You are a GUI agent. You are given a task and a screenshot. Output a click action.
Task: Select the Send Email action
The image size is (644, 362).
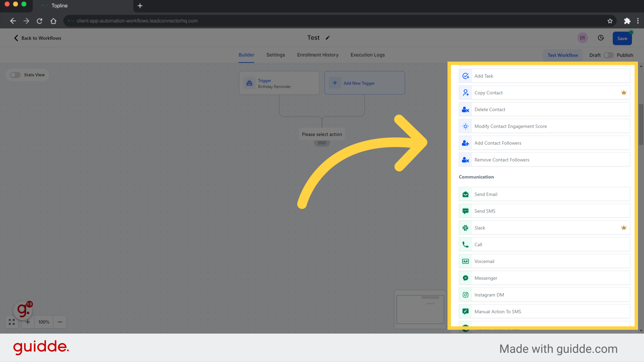tap(544, 194)
